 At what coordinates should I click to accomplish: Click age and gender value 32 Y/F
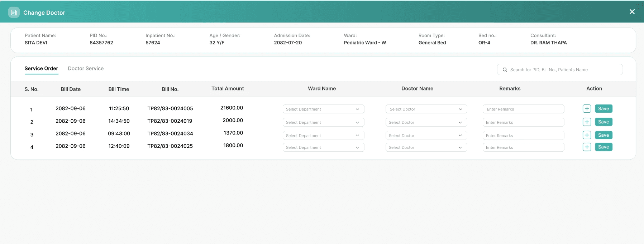pyautogui.click(x=217, y=43)
